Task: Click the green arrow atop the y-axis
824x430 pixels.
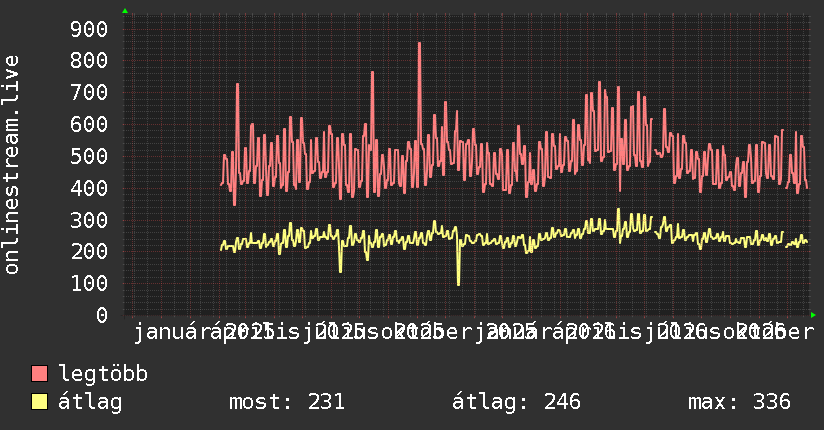Action: tap(125, 11)
